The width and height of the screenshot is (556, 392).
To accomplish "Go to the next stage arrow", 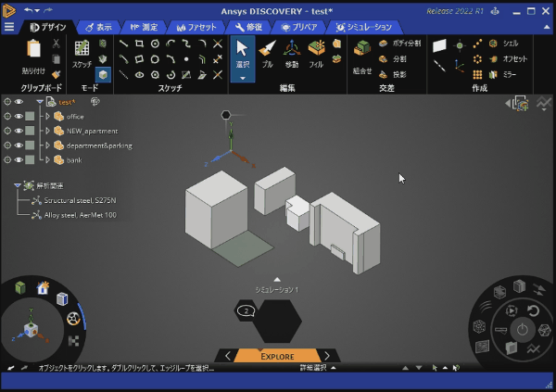I will 327,356.
